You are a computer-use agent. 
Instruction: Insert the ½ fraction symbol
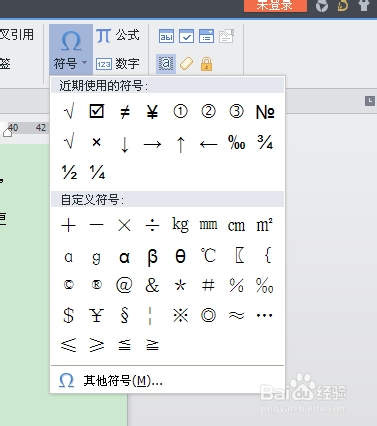coord(69,172)
